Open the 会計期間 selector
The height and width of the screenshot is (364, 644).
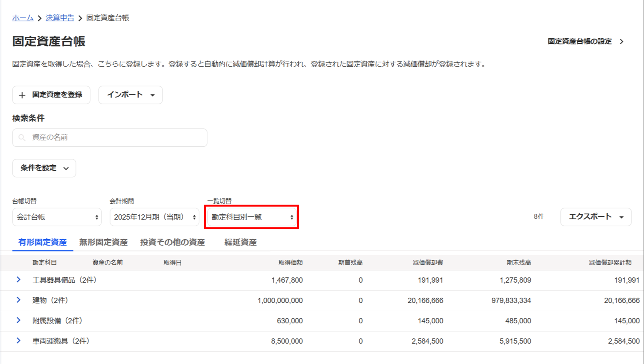coord(154,217)
